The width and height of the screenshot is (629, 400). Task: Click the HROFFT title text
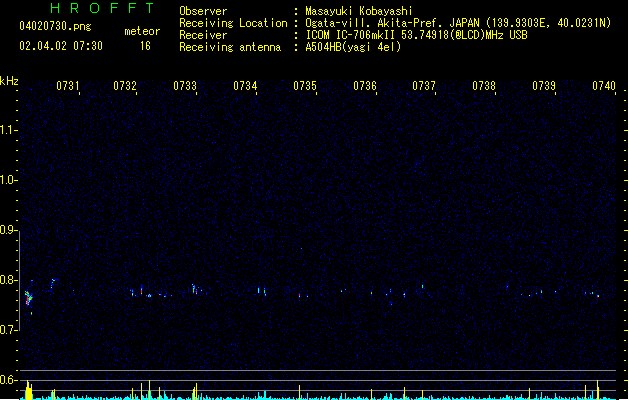tap(102, 8)
